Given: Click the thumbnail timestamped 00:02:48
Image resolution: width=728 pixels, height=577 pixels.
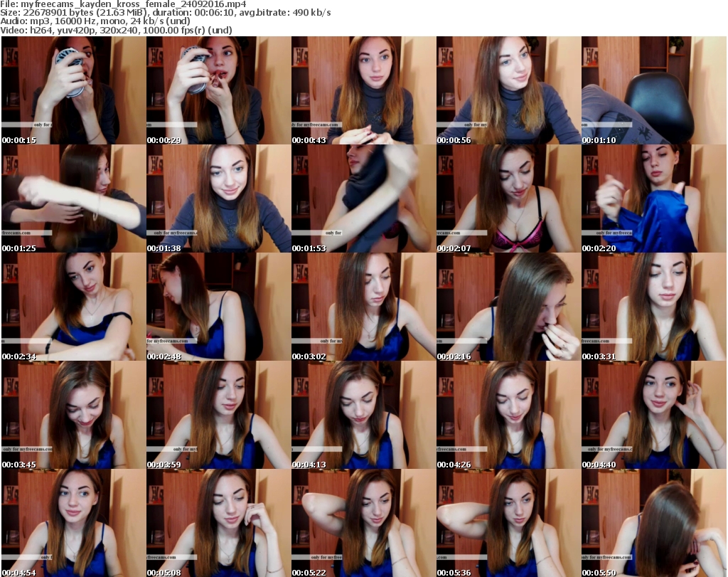Looking at the screenshot, I should (x=219, y=307).
